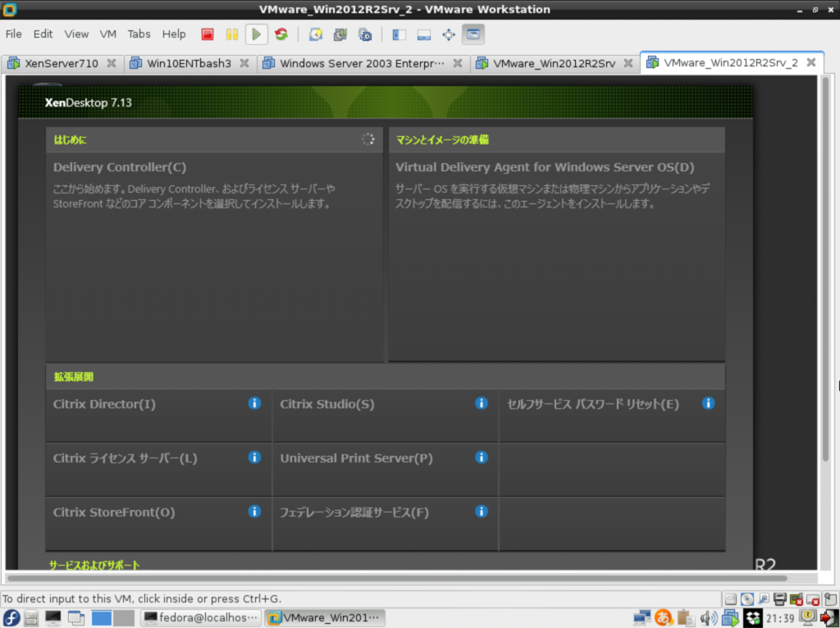Toggle the console view icon

[x=473, y=34]
